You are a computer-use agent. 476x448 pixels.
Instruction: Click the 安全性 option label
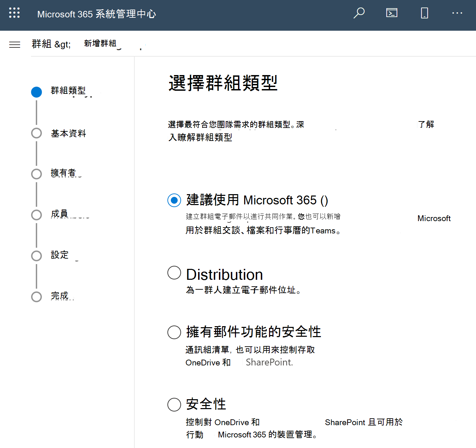coord(206,404)
